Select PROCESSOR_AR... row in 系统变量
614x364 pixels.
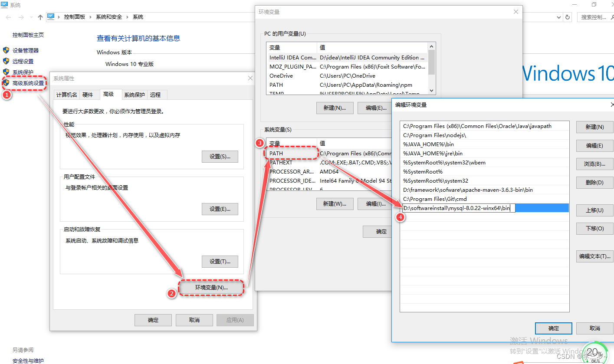pos(330,171)
